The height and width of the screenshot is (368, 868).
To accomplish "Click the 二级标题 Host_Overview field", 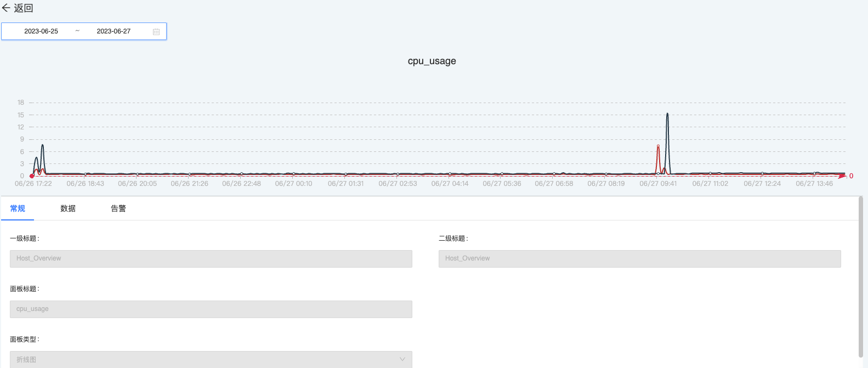I will (640, 258).
